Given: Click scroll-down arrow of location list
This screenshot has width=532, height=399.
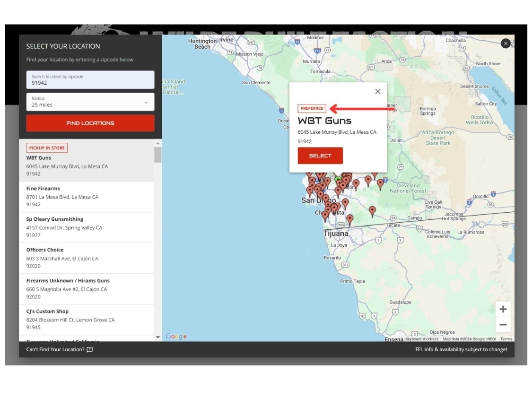Looking at the screenshot, I should (x=158, y=337).
